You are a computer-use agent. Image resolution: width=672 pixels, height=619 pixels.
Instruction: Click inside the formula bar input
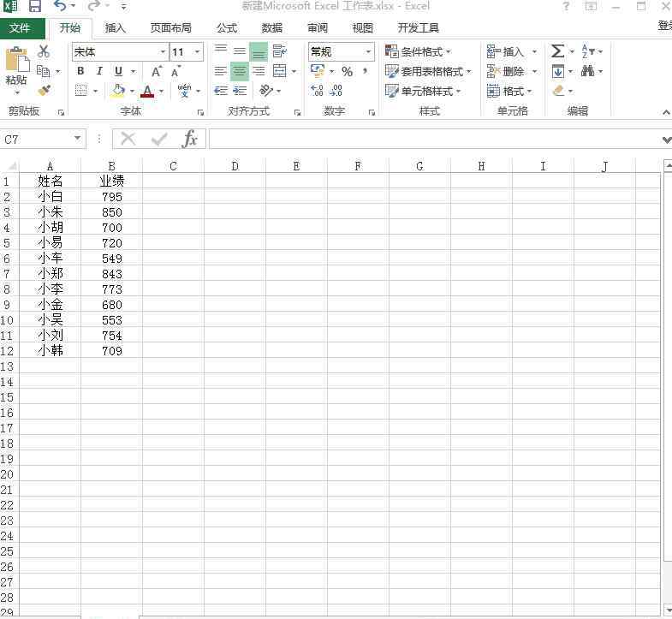[434, 140]
